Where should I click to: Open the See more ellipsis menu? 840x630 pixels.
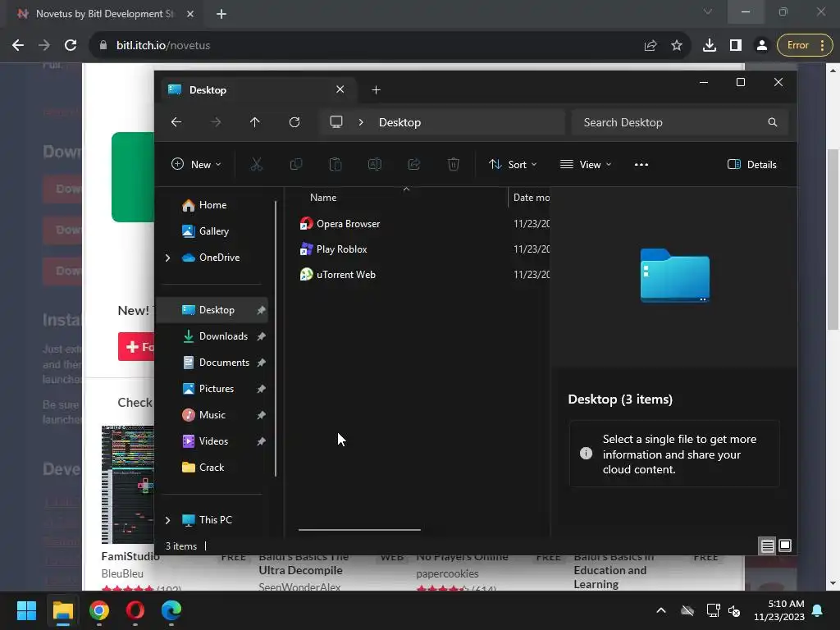[641, 164]
